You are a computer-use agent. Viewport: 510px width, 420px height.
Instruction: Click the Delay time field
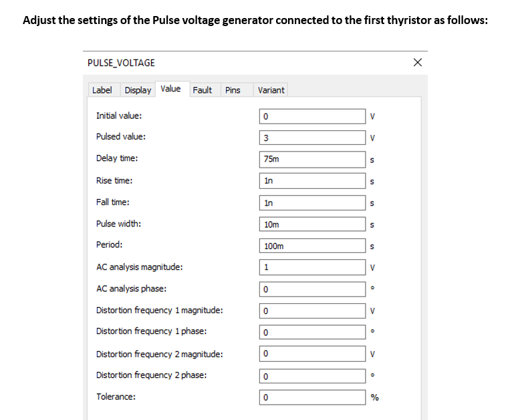coord(313,160)
